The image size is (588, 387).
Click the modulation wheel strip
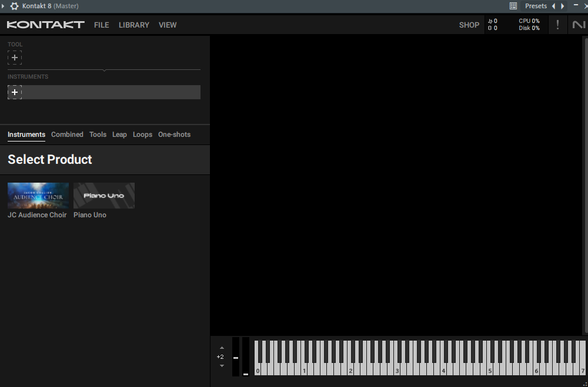tap(246, 356)
